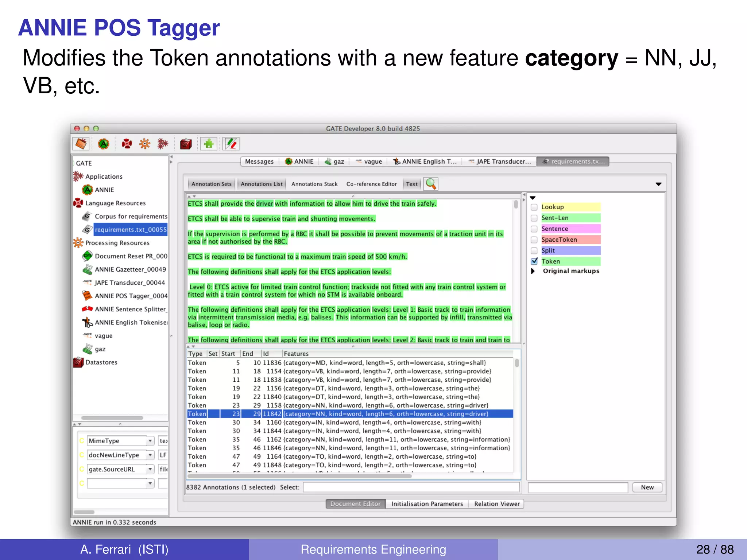Open the docNewLineType feature dropdown
The width and height of the screenshot is (747, 560).
coord(150,455)
